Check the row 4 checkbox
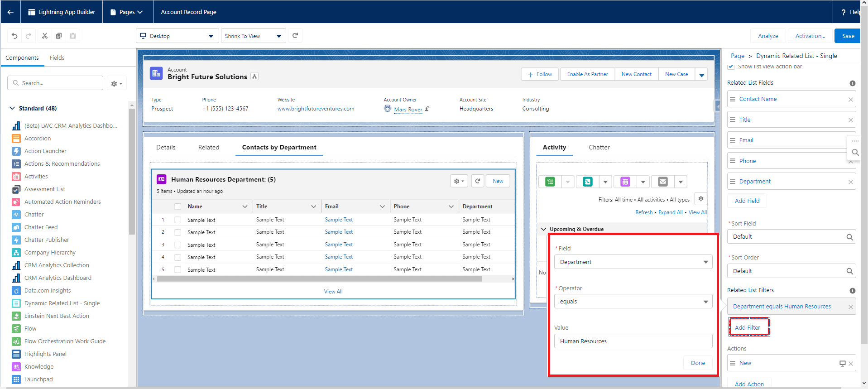This screenshot has height=389, width=868. click(178, 257)
